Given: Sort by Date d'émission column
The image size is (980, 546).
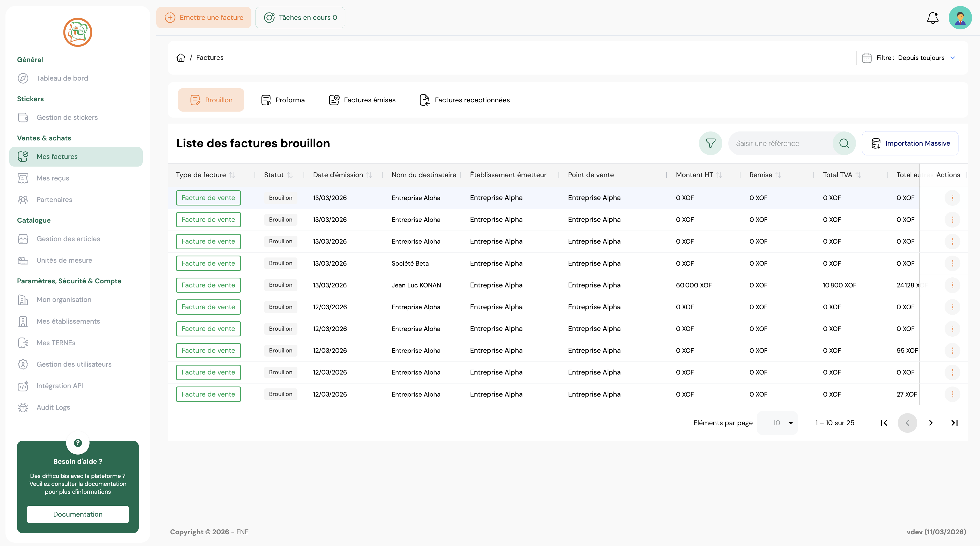Looking at the screenshot, I should click(x=369, y=175).
